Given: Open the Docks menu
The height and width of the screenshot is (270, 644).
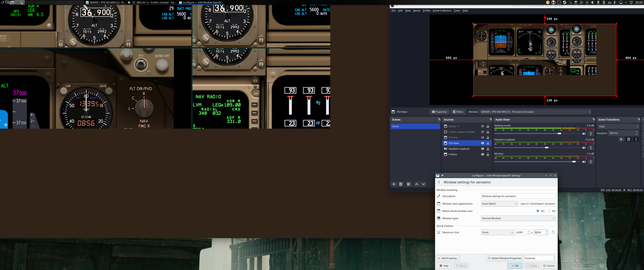Looking at the screenshot, I should click(x=417, y=10).
